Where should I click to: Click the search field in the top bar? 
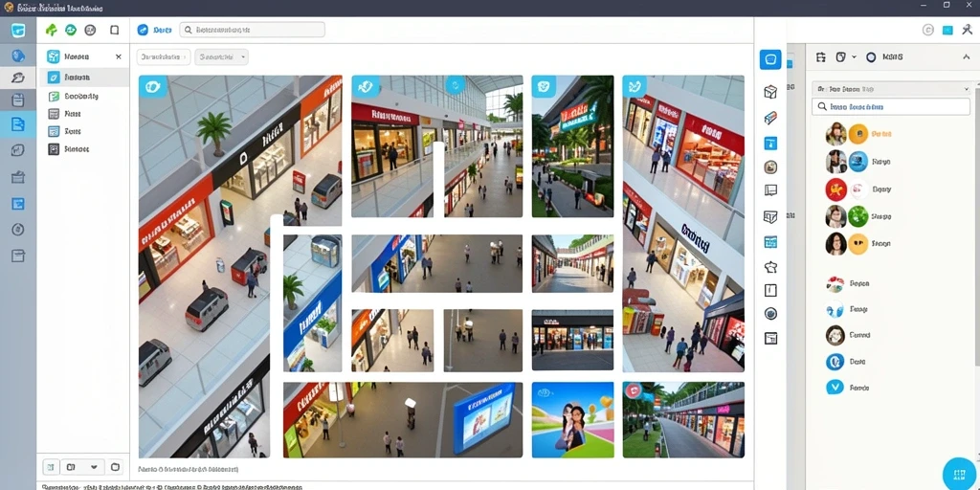point(253,30)
